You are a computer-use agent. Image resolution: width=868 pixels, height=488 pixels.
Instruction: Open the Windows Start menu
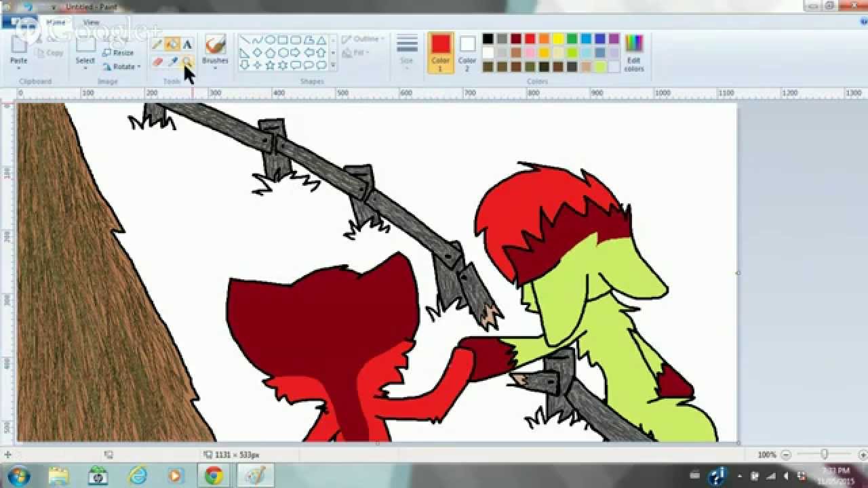(18, 475)
